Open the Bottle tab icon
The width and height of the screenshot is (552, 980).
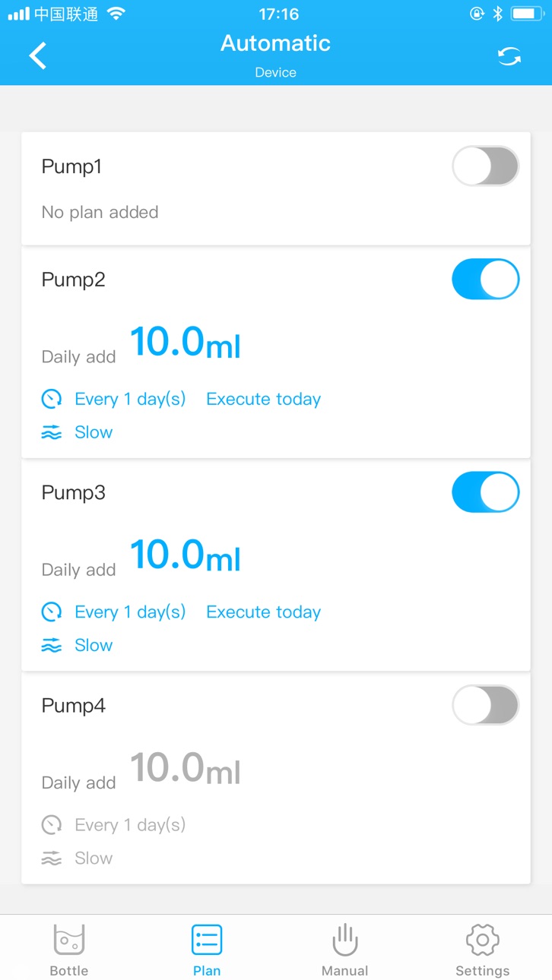click(69, 940)
